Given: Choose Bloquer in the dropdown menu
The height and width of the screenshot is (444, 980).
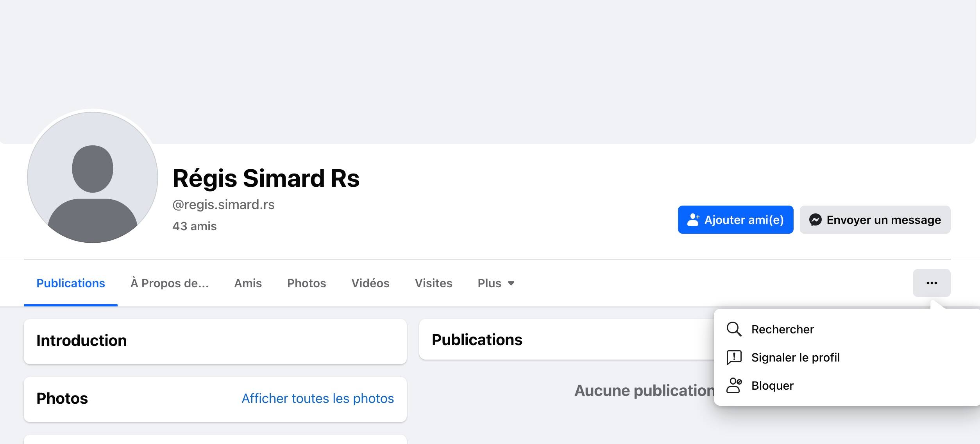Looking at the screenshot, I should [x=772, y=385].
